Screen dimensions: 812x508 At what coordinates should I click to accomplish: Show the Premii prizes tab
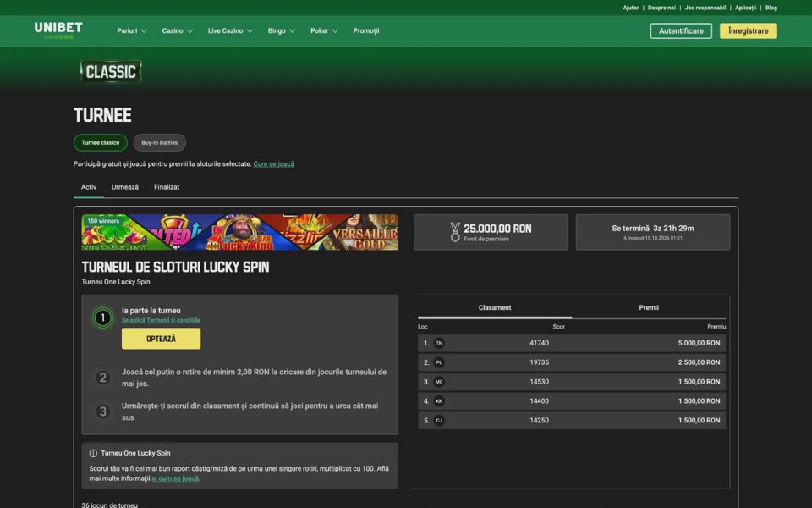point(649,308)
